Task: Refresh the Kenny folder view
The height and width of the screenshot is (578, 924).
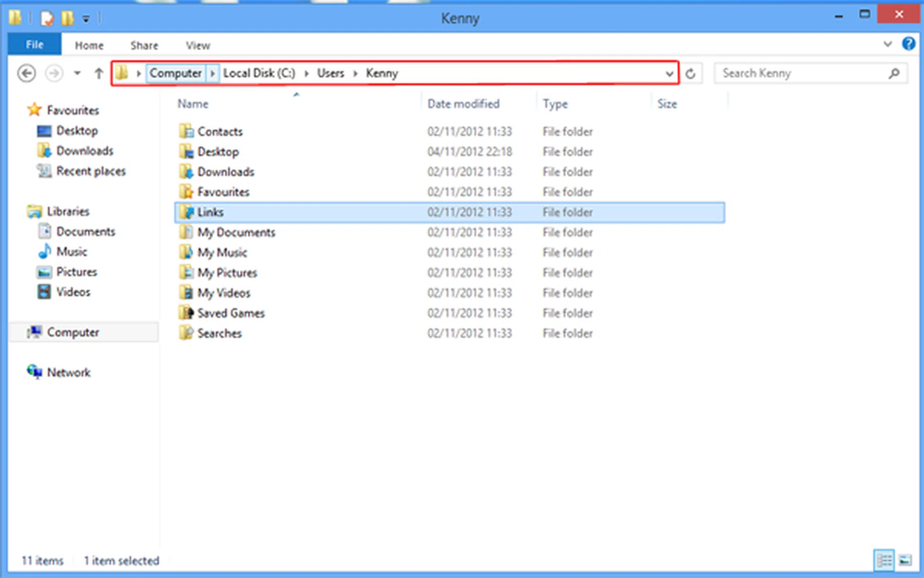Action: tap(691, 74)
